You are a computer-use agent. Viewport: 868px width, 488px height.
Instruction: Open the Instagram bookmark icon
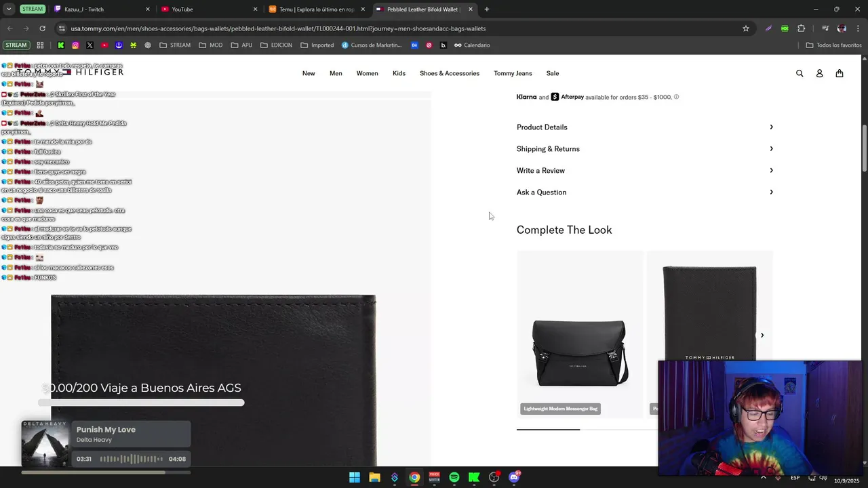pyautogui.click(x=75, y=45)
